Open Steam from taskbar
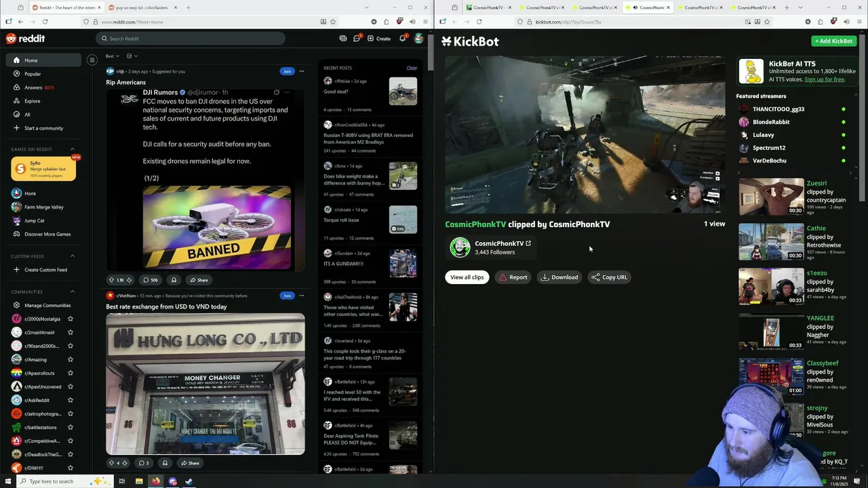This screenshot has width=868, height=488. (x=189, y=481)
